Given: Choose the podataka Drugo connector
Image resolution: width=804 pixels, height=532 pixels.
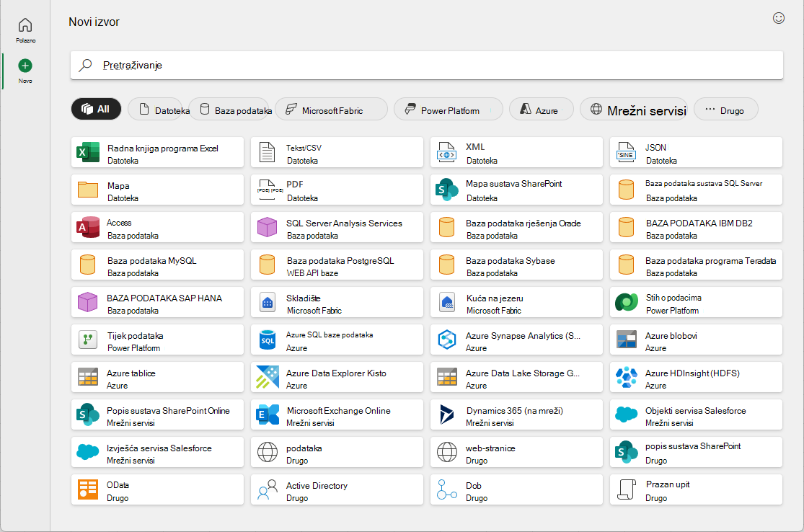Looking at the screenshot, I should point(337,452).
